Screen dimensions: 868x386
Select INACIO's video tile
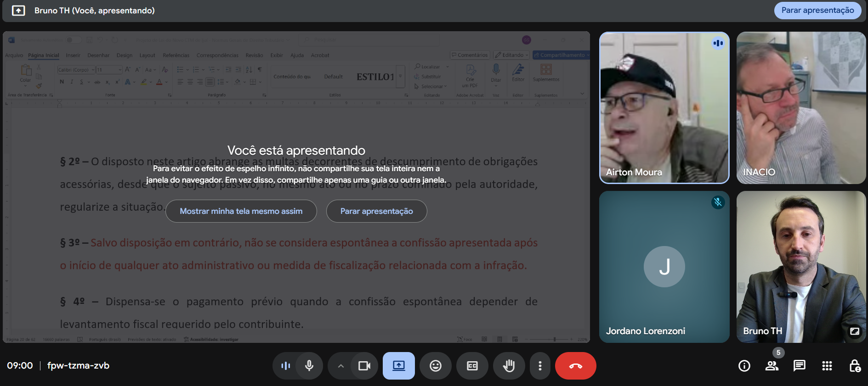(x=801, y=108)
